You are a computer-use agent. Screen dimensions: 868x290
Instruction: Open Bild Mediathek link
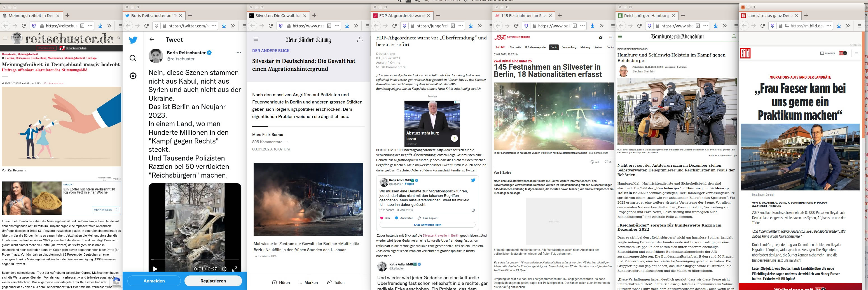827,53
